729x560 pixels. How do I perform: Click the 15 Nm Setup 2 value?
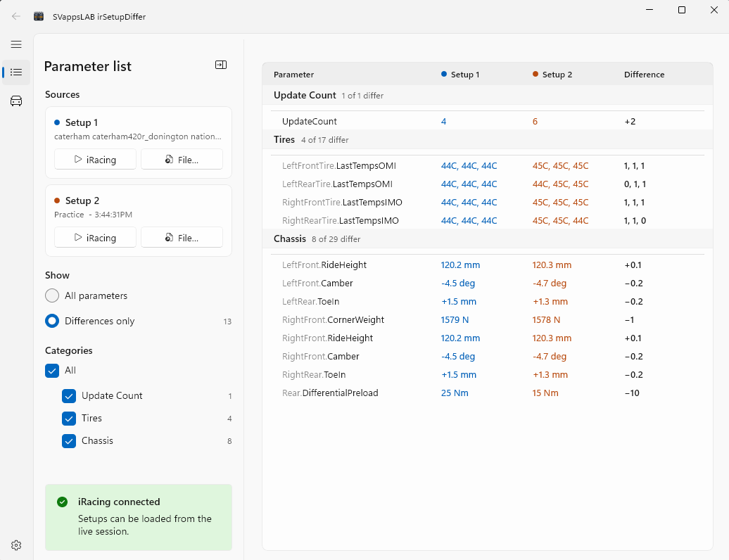tap(545, 393)
